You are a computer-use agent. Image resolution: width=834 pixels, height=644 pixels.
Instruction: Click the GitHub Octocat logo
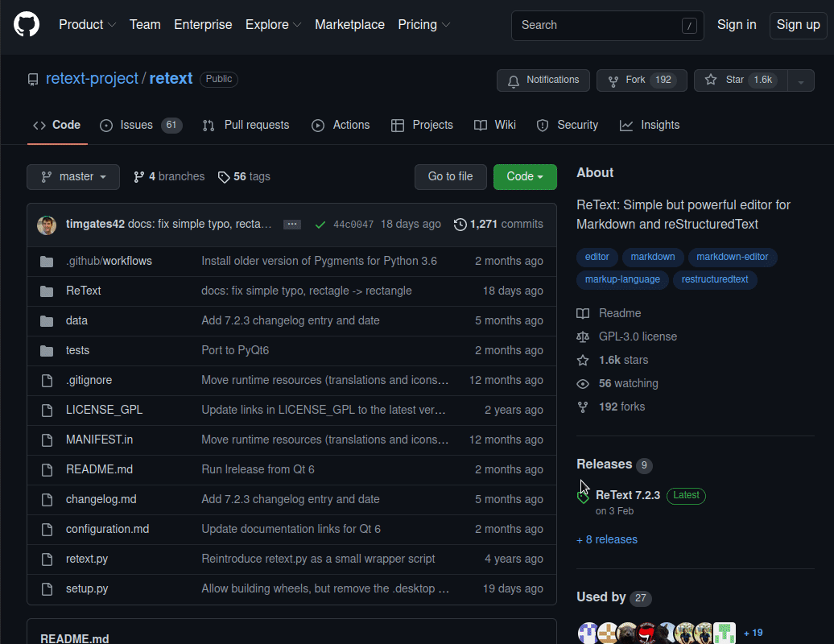pyautogui.click(x=27, y=24)
